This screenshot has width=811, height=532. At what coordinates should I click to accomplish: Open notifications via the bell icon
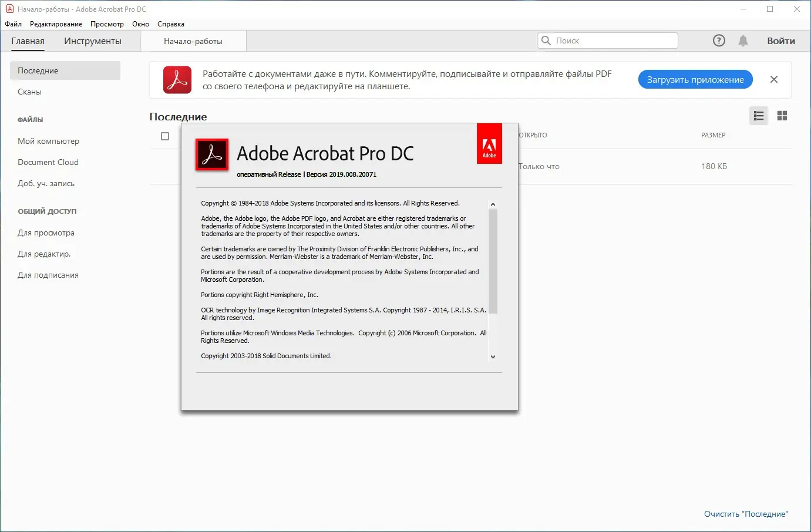point(743,40)
